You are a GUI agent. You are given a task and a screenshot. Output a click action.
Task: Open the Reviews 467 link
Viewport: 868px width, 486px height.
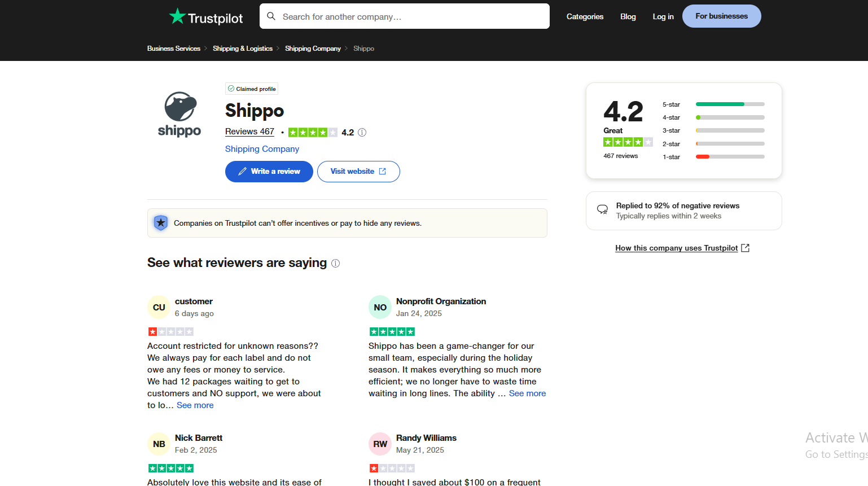pos(249,132)
